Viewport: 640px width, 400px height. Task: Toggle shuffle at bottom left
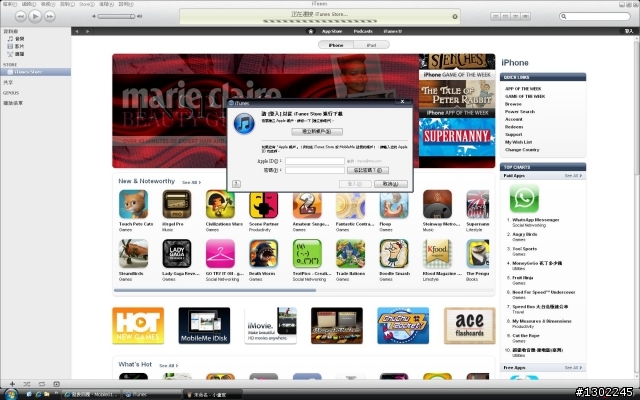pyautogui.click(x=27, y=384)
